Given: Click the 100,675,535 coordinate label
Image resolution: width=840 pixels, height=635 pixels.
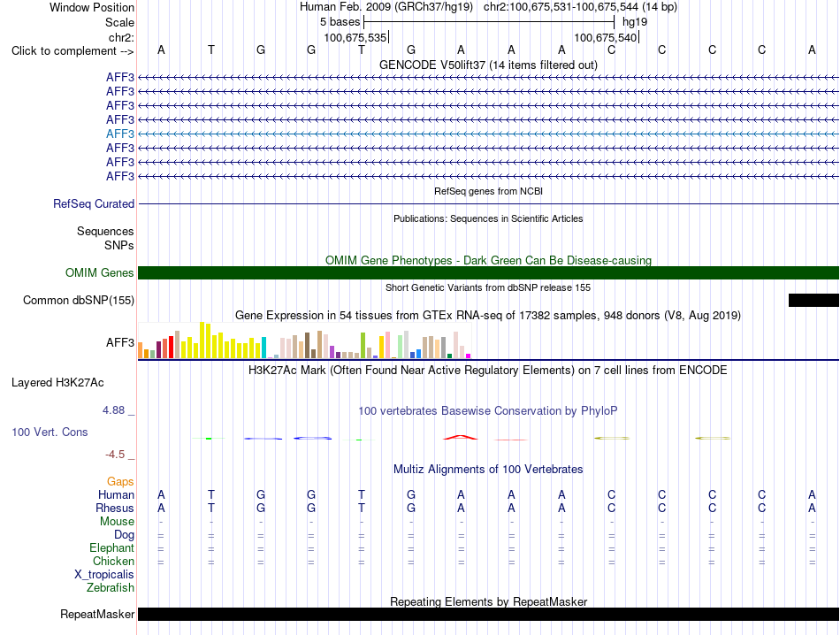Looking at the screenshot, I should click(x=355, y=37).
